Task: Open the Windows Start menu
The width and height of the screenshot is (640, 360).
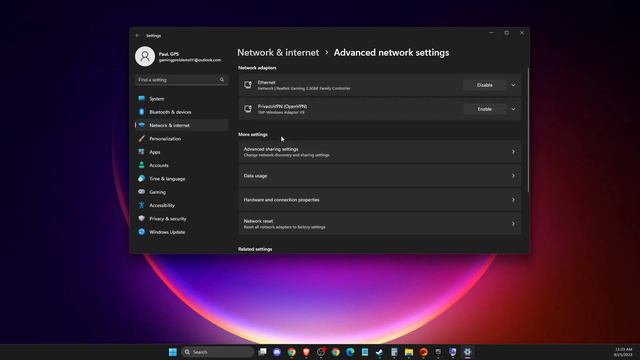Action: [x=173, y=352]
